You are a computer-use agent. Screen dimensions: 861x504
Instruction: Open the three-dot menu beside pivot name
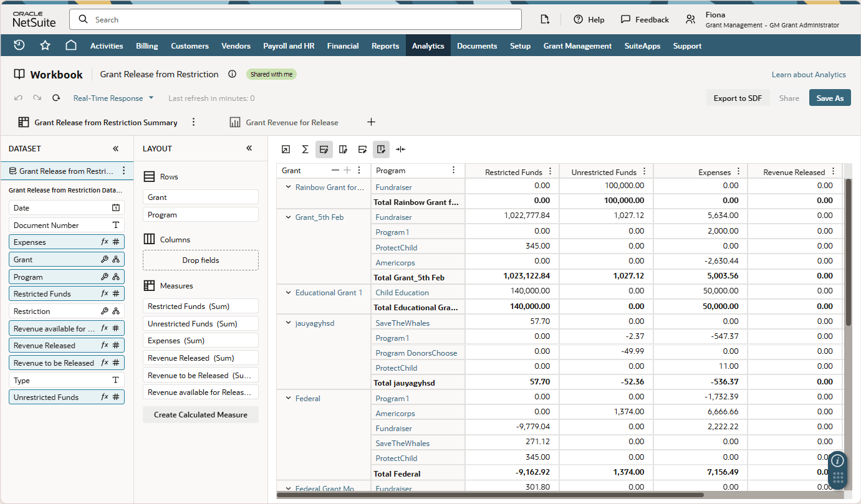click(x=193, y=122)
